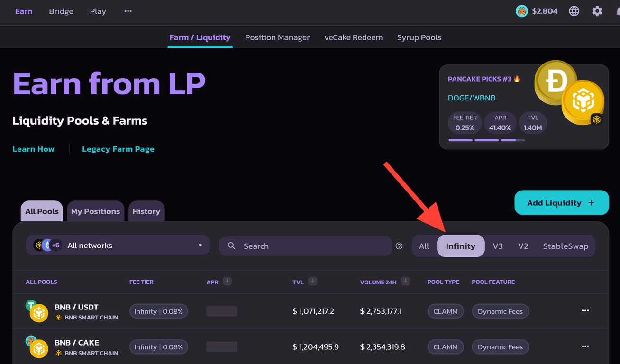Sort pools by TVL arrow
The image size is (620, 364).
(x=312, y=281)
